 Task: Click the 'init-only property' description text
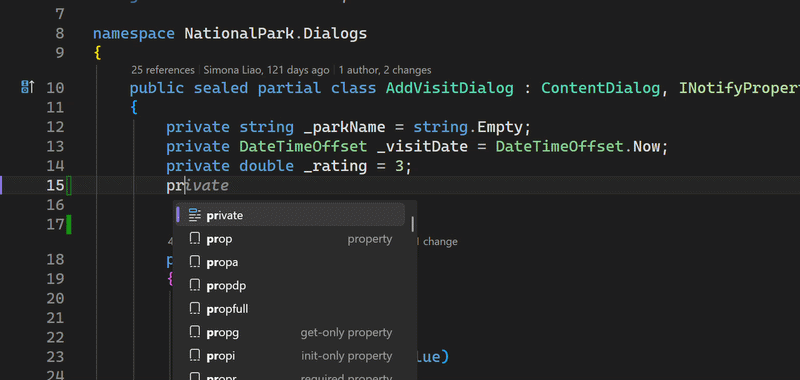(x=347, y=356)
